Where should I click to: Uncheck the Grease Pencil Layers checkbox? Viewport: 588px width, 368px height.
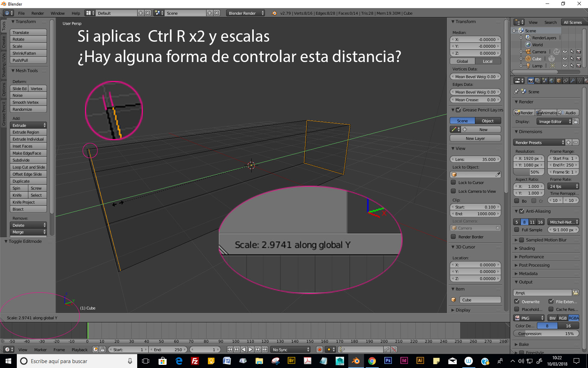point(458,110)
